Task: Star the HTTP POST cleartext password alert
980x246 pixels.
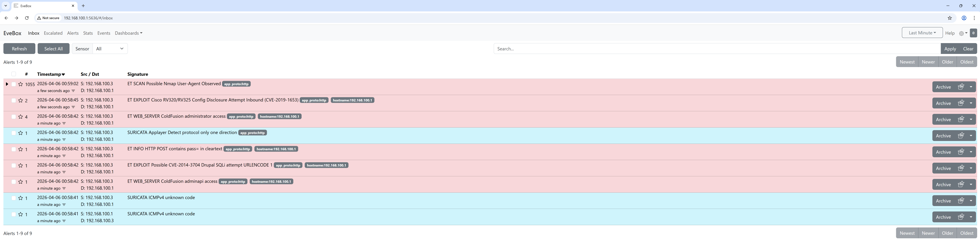Action: pos(21,149)
